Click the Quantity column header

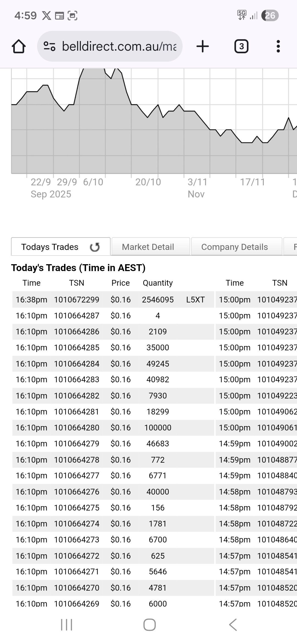click(x=158, y=283)
